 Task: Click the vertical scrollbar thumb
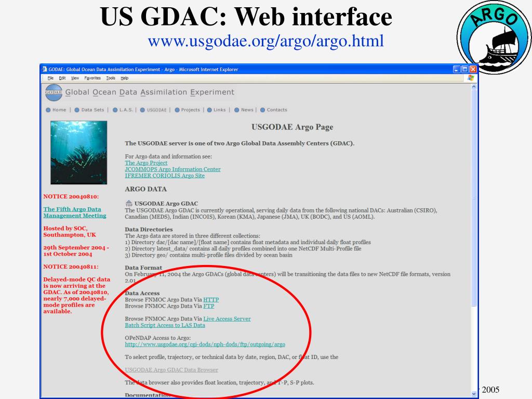click(474, 198)
